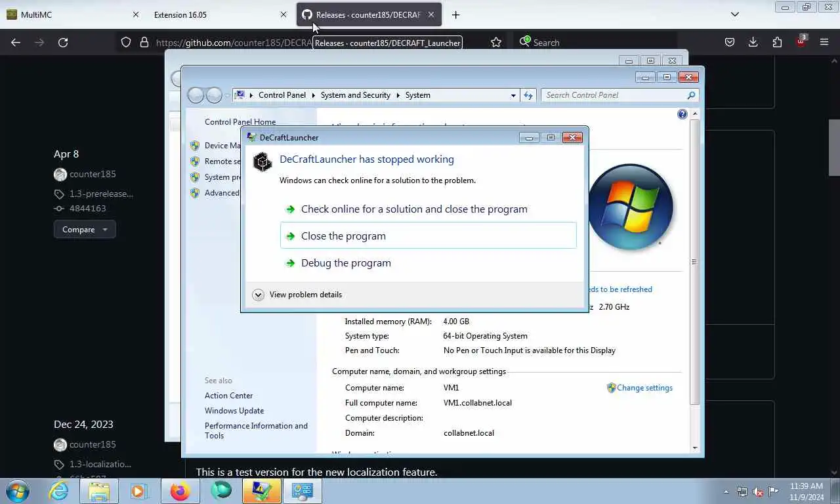Open the Device Manager sidebar link
This screenshot has width=840, height=504.
pos(222,146)
